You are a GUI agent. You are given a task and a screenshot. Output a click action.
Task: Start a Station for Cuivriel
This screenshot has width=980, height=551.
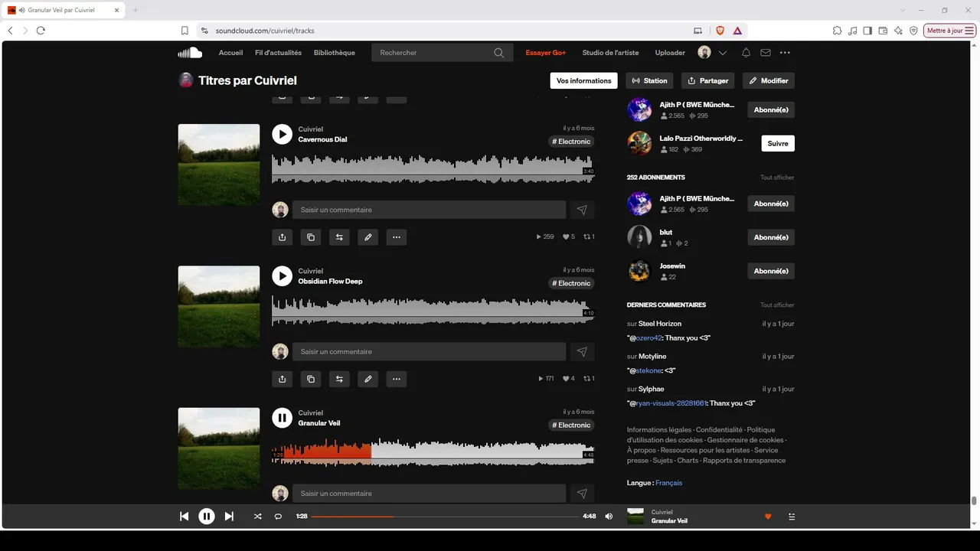(650, 80)
